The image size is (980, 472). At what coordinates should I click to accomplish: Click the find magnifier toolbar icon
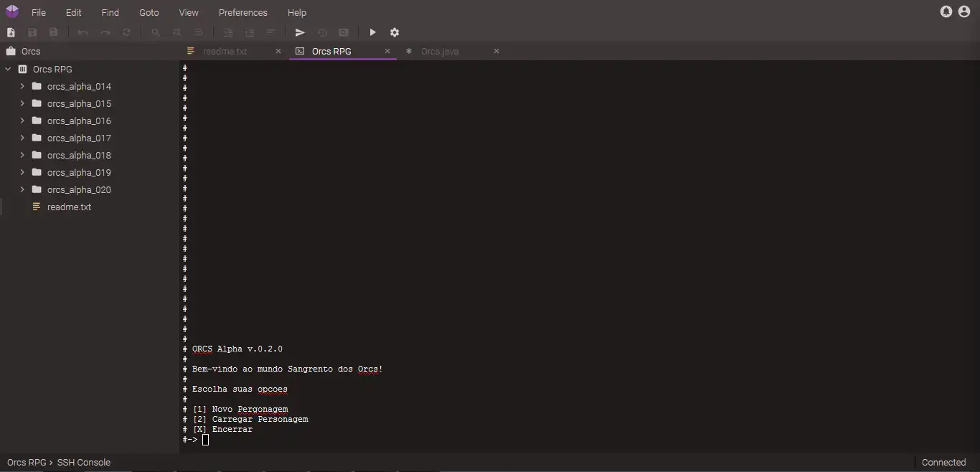156,32
